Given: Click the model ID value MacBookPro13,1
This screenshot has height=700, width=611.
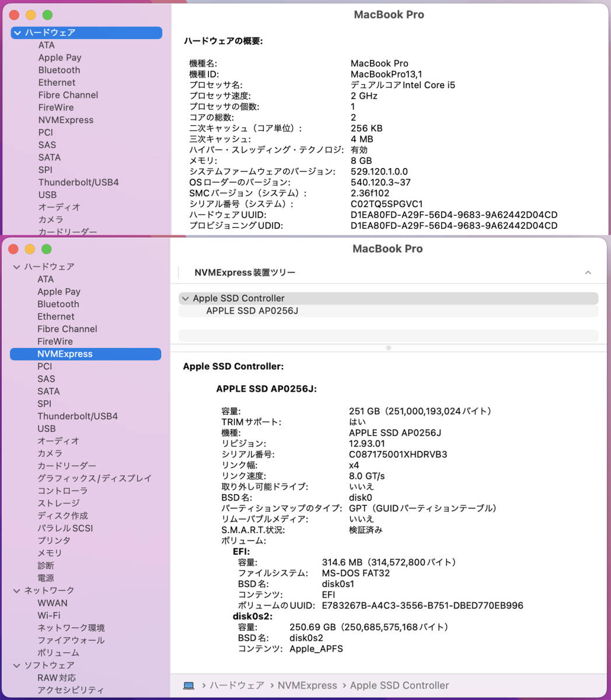Looking at the screenshot, I should pos(386,74).
